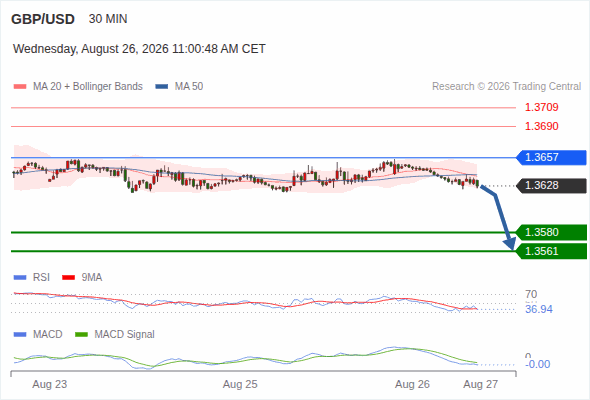Click the 1.3690 resistance level label
This screenshot has height=400, width=590.
541,126
